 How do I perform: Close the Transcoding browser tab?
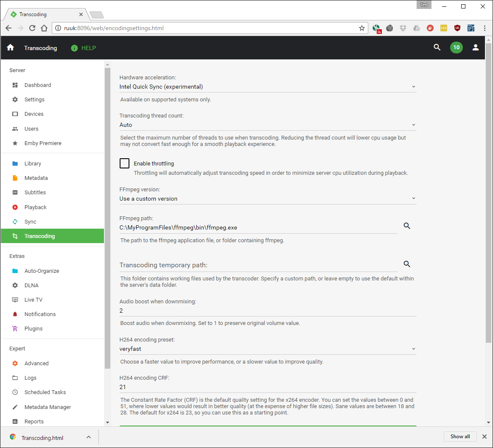[x=81, y=14]
